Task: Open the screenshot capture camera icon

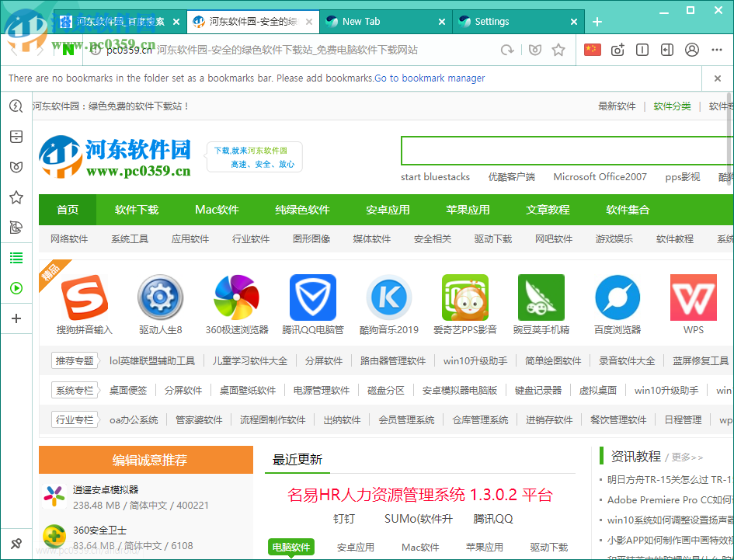Action: pyautogui.click(x=617, y=49)
